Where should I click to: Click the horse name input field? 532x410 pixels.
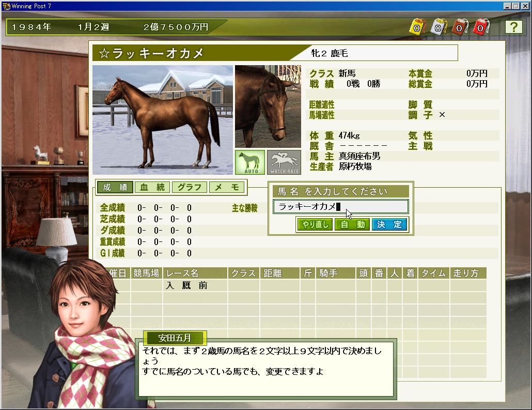point(341,206)
